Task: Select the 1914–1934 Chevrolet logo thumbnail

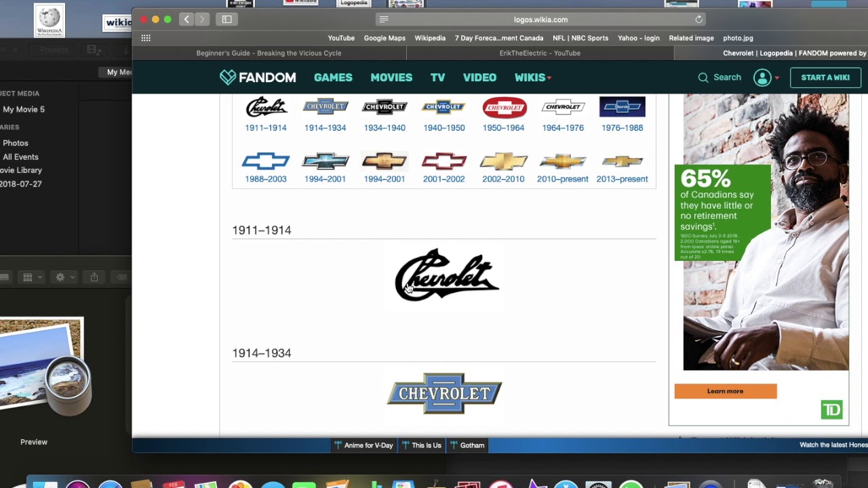Action: pos(325,106)
